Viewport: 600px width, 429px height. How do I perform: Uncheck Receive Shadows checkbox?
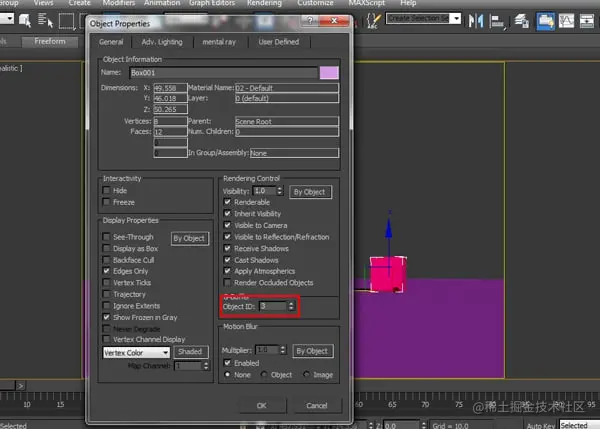[227, 248]
